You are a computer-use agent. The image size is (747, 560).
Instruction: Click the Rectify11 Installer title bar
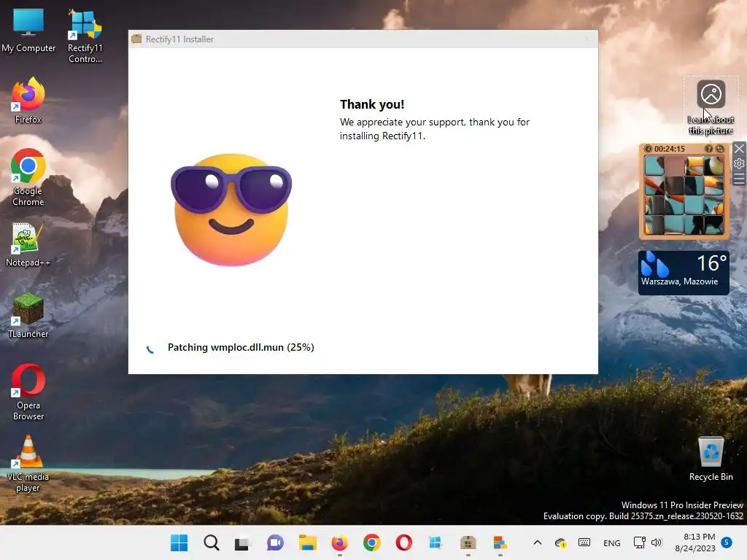tap(363, 39)
